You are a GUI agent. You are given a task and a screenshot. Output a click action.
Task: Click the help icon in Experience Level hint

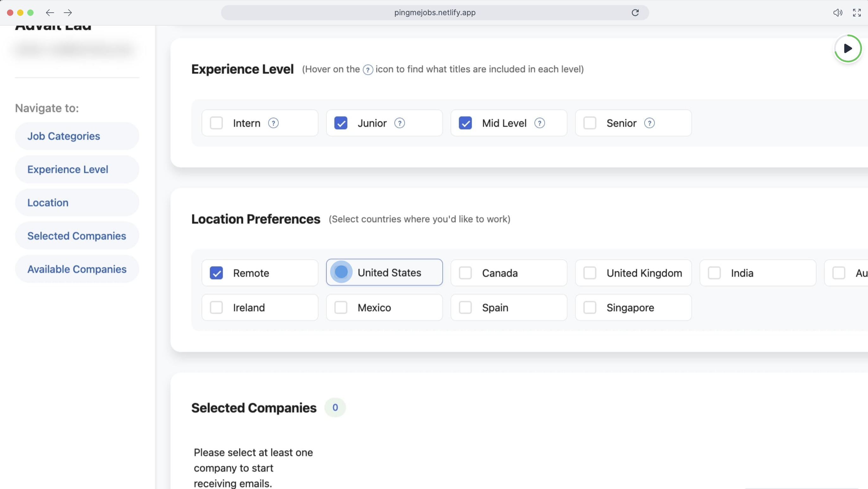(x=368, y=70)
